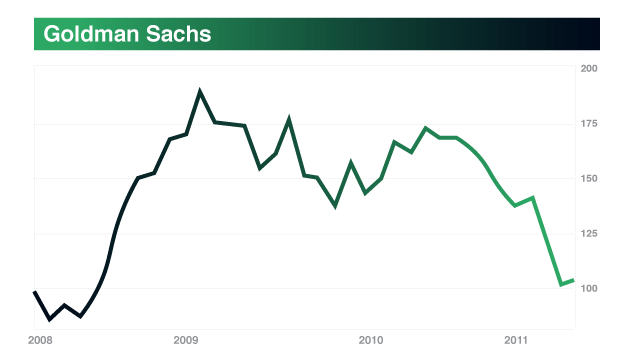Screen dimensions: 640x360
Task: Select the 100 y-axis label
Action: coord(589,289)
